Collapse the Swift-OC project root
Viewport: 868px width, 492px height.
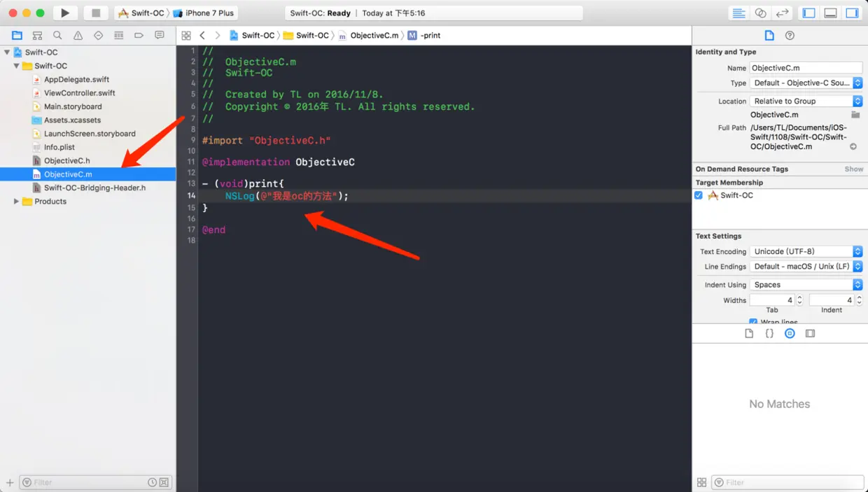(7, 52)
